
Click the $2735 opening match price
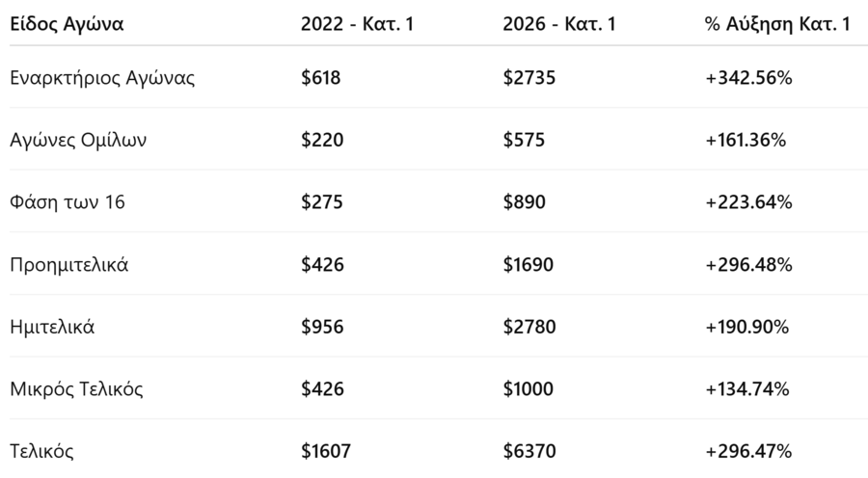528,78
